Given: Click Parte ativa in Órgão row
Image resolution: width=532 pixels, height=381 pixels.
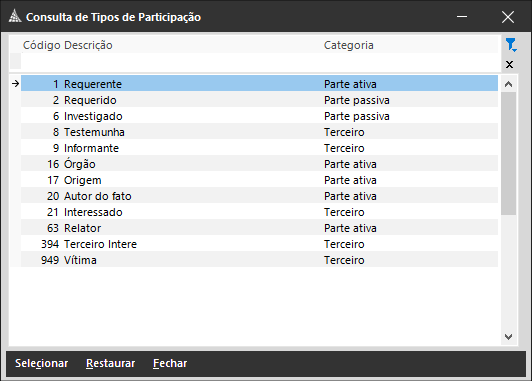Looking at the screenshot, I should pyautogui.click(x=350, y=164).
